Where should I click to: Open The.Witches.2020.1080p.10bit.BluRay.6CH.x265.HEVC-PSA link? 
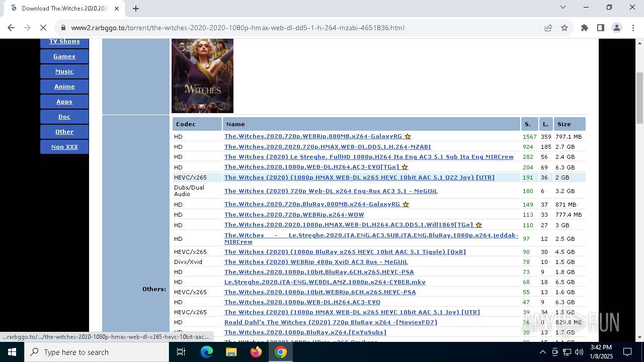[319, 272]
